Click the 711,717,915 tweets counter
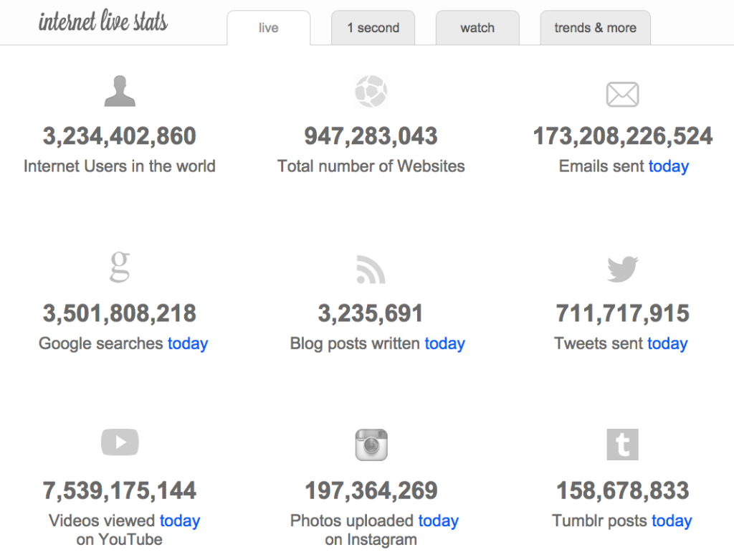The width and height of the screenshot is (734, 560). tap(623, 313)
